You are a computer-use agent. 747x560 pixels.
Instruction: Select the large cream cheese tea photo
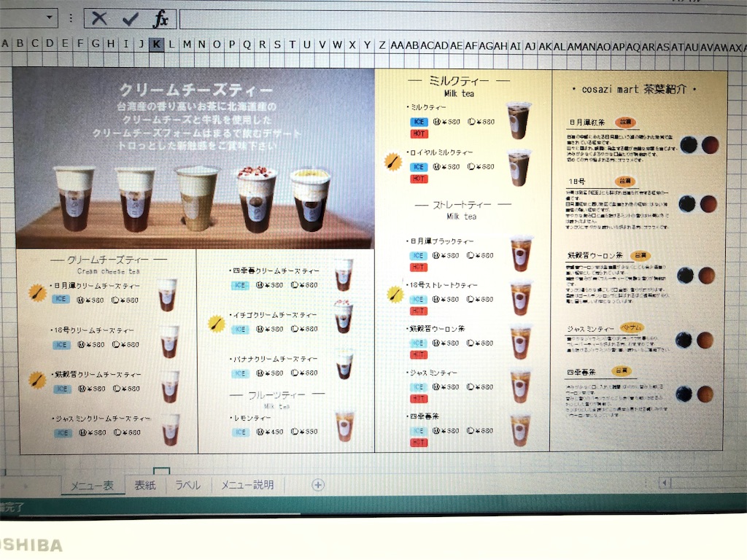pos(193,158)
